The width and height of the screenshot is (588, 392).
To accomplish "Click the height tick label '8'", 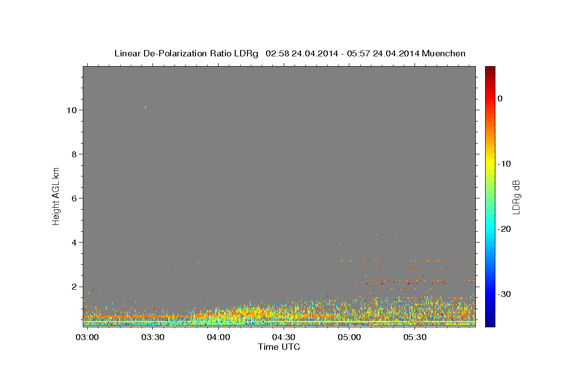I will point(75,154).
